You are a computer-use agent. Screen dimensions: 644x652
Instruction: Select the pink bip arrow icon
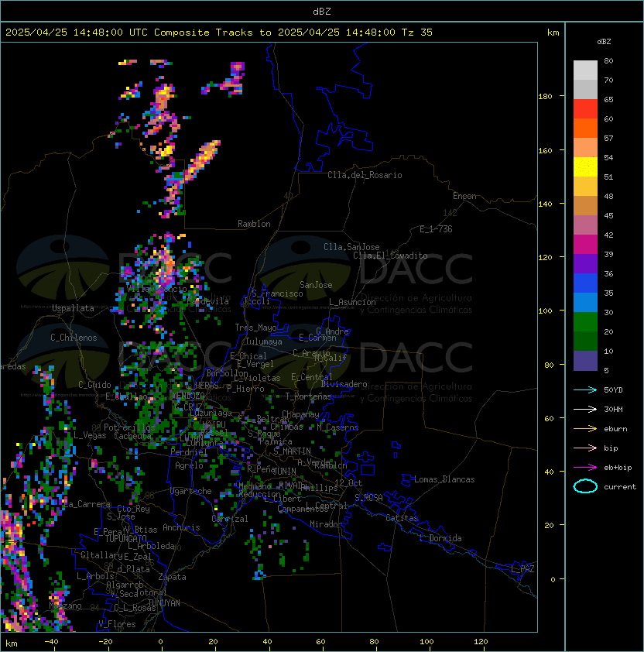585,448
